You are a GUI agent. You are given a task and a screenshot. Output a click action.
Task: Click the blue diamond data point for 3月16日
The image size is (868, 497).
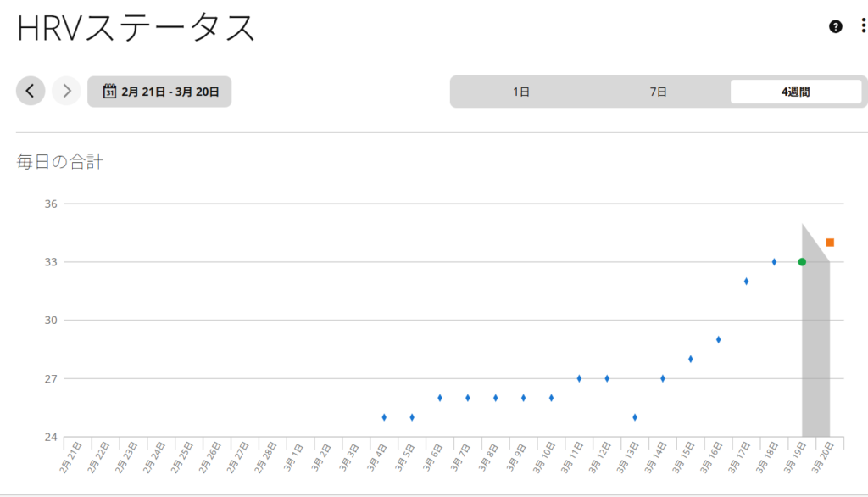[718, 339]
